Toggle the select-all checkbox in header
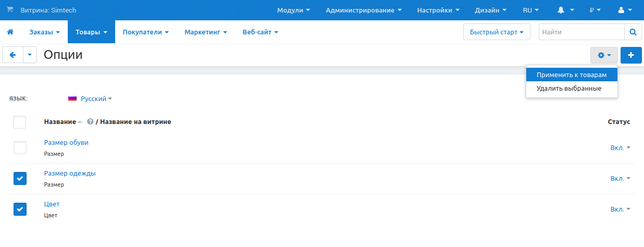Image resolution: width=644 pixels, height=247 pixels. (20, 122)
